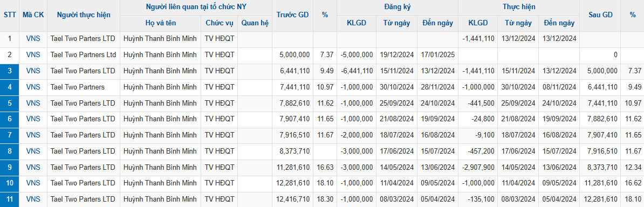
Task: Click the Chức vụ column header
Action: (x=220, y=23)
